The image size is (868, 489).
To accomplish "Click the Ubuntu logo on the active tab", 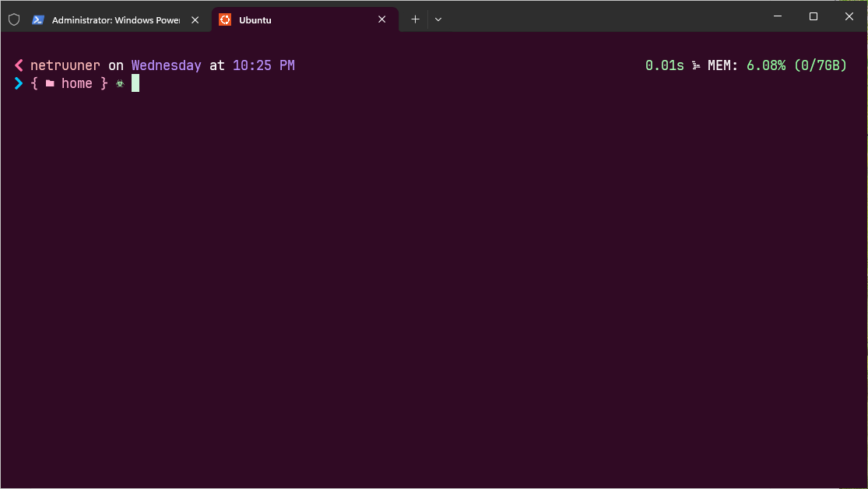I will coord(225,19).
